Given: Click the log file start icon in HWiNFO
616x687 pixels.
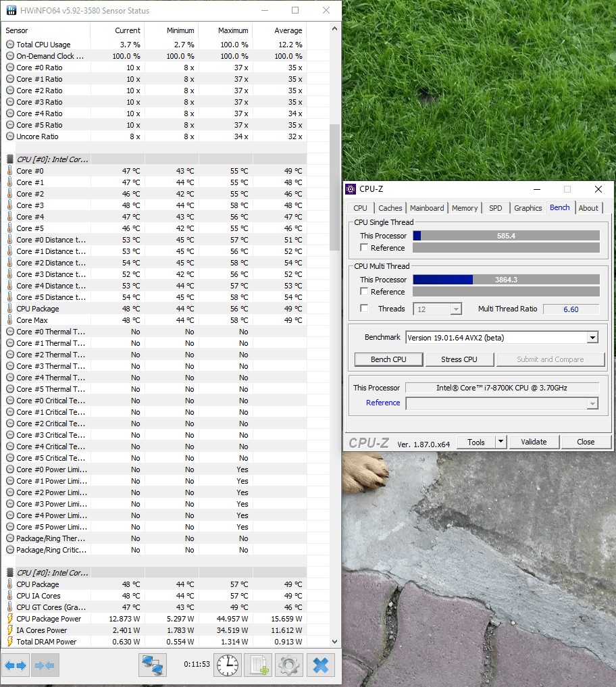Looking at the screenshot, I should [259, 665].
